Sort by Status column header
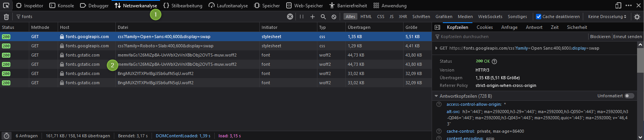 pyautogui.click(x=15, y=27)
